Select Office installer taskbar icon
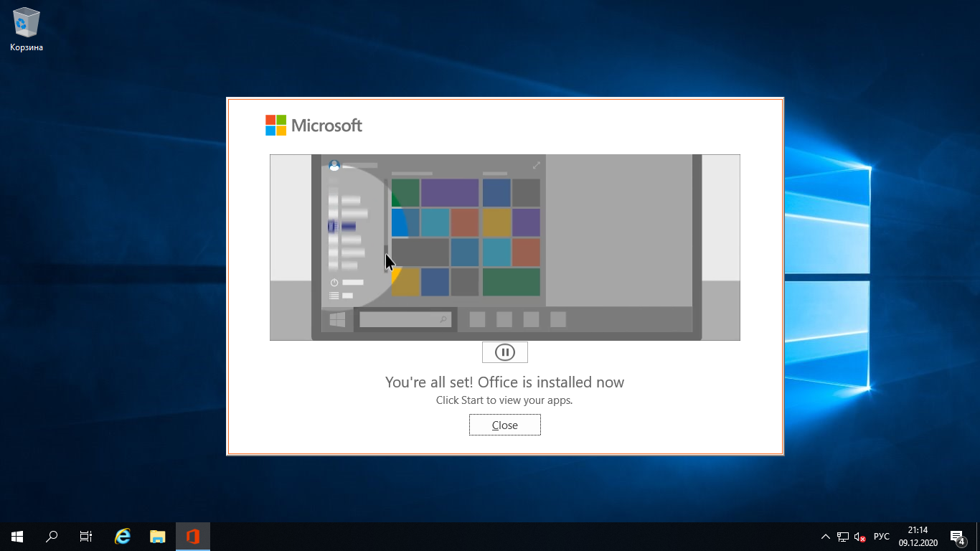This screenshot has width=980, height=551. pos(192,536)
